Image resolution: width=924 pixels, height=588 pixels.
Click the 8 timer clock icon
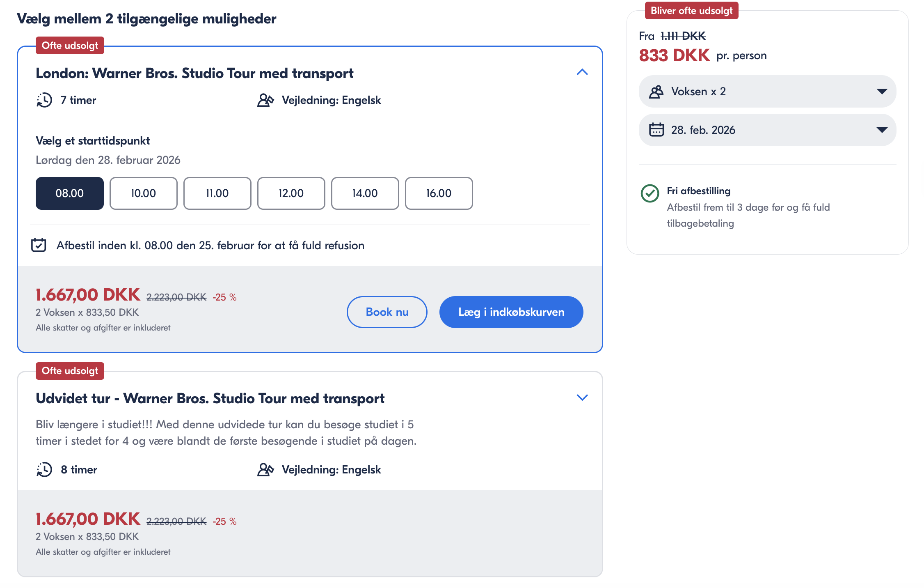pyautogui.click(x=44, y=469)
